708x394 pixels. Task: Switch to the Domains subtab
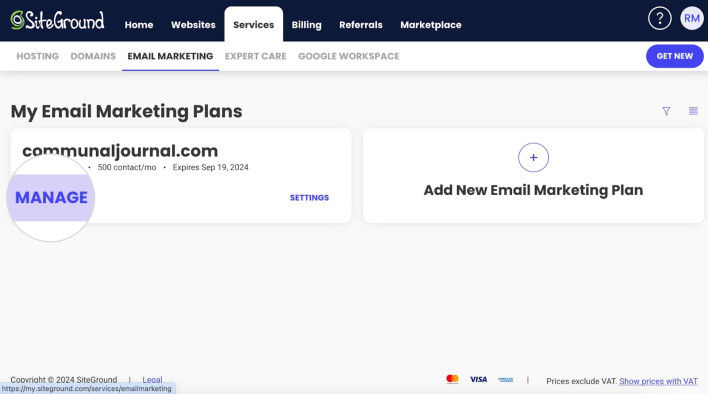pos(93,56)
